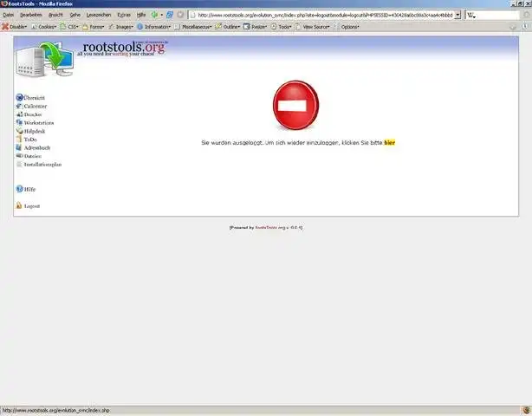Click into the address bar URL field
This screenshot has width=532, height=416.
(x=321, y=15)
